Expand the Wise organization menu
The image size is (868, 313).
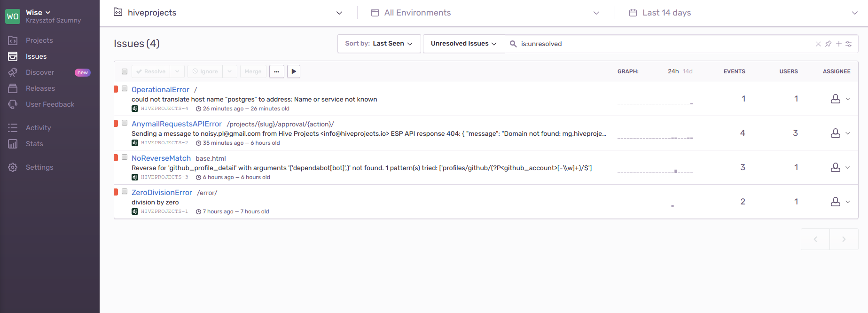click(x=38, y=13)
